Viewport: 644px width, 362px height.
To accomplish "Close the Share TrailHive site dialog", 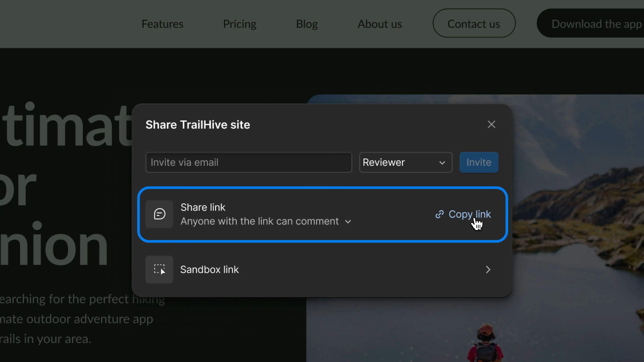I will 491,124.
